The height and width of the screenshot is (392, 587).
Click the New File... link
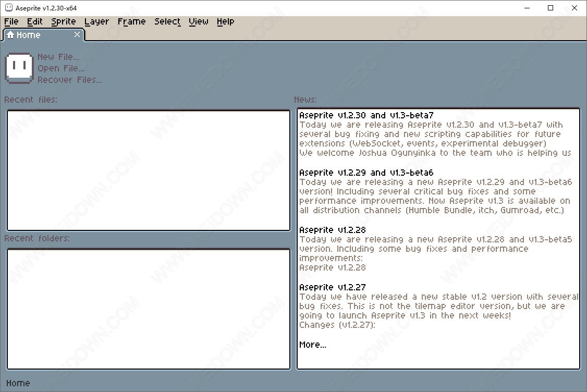(58, 57)
